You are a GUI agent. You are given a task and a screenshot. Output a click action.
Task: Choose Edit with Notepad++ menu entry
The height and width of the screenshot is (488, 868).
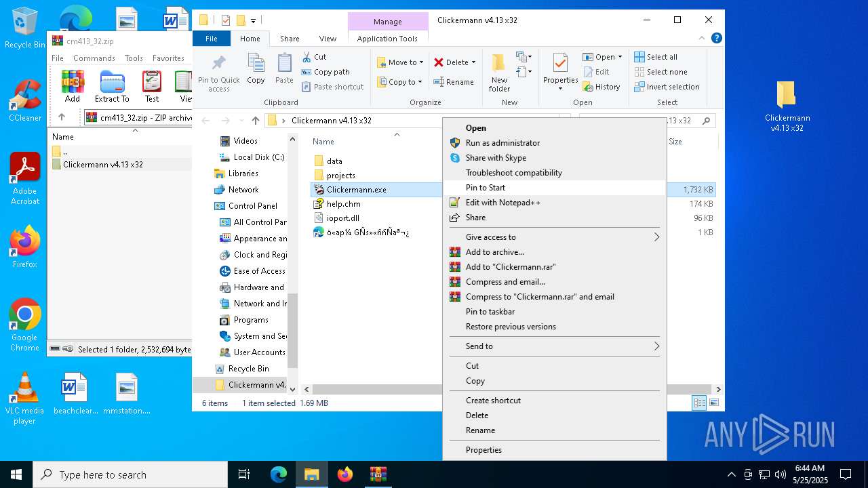click(x=502, y=203)
